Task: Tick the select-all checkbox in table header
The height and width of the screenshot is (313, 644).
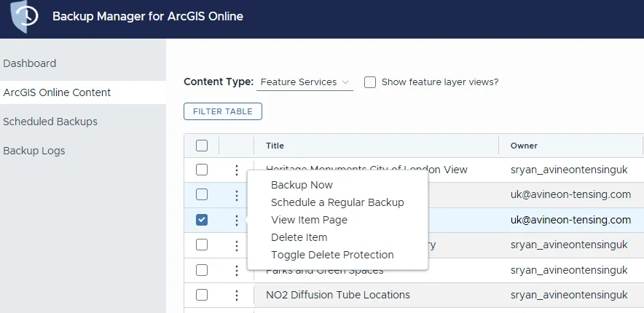Action: (202, 146)
